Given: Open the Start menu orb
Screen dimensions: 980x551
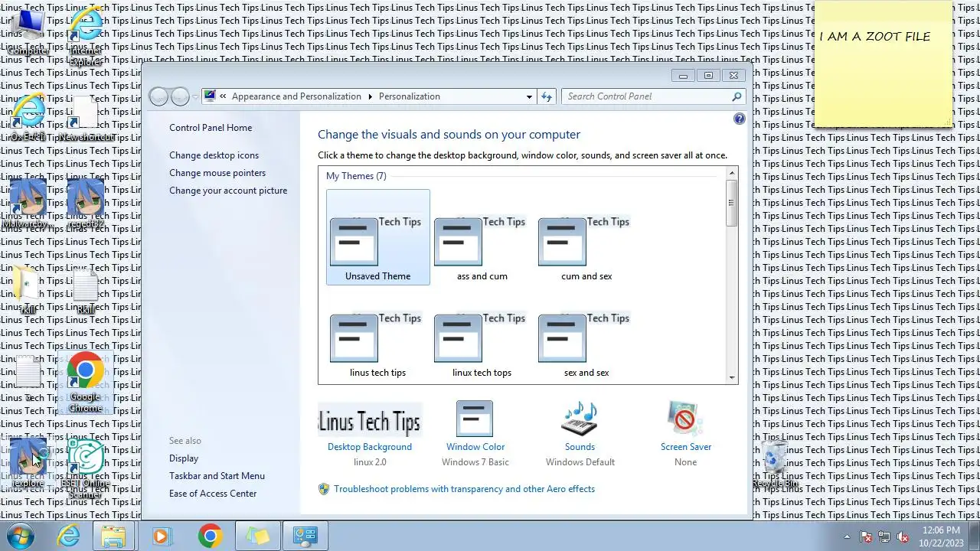Looking at the screenshot, I should point(19,536).
